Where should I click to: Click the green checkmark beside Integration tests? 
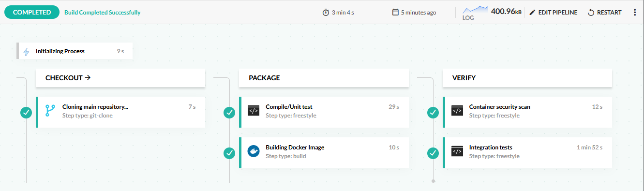(433, 153)
